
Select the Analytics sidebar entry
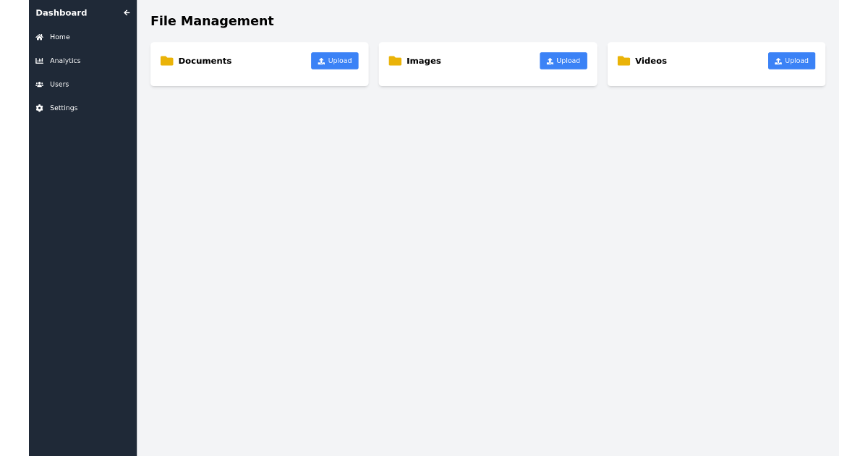65,61
